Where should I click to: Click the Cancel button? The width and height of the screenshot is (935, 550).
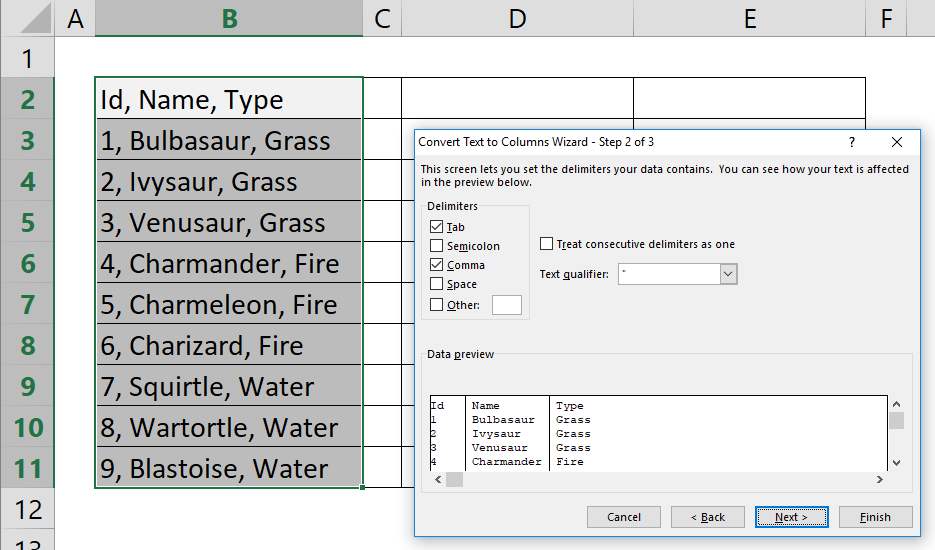(624, 517)
